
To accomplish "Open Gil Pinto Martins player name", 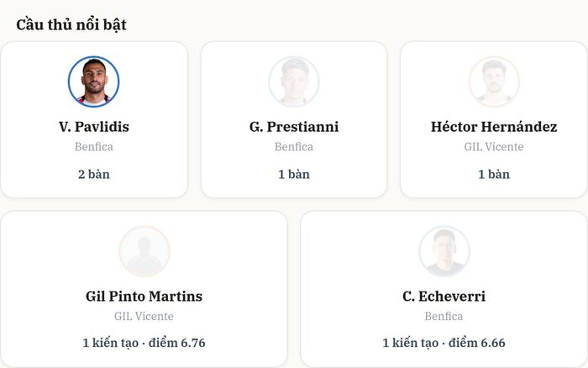I will click(x=144, y=297).
